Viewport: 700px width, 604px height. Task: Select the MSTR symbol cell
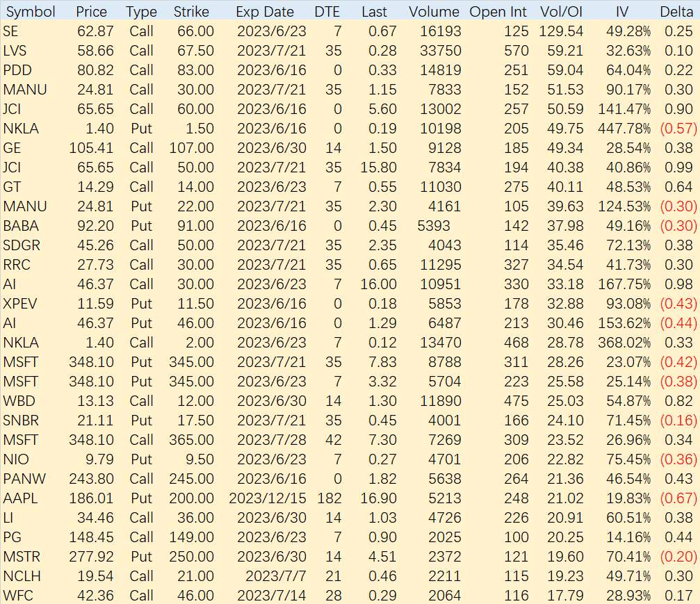click(22, 557)
